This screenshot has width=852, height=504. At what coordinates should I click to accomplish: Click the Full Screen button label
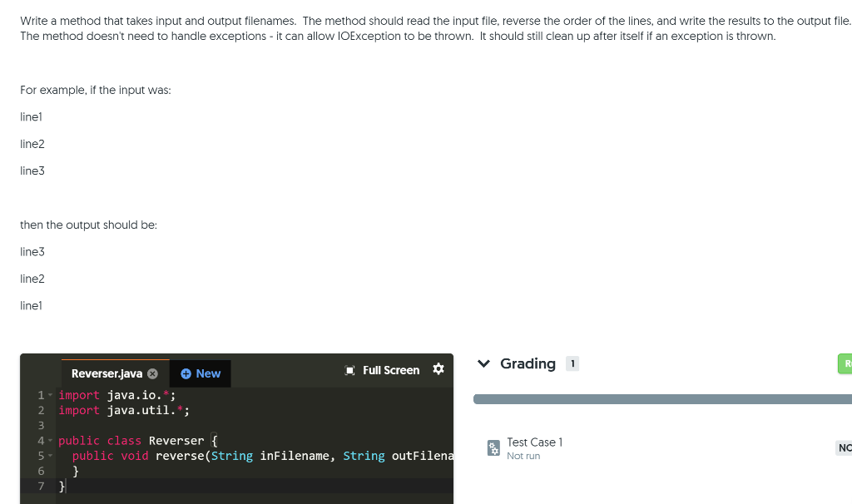[392, 369]
